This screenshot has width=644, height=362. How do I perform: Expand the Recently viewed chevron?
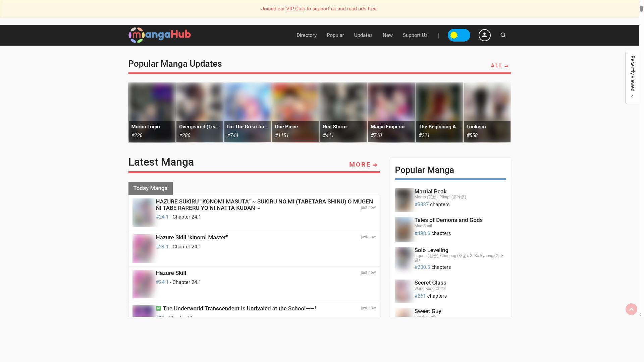click(632, 96)
